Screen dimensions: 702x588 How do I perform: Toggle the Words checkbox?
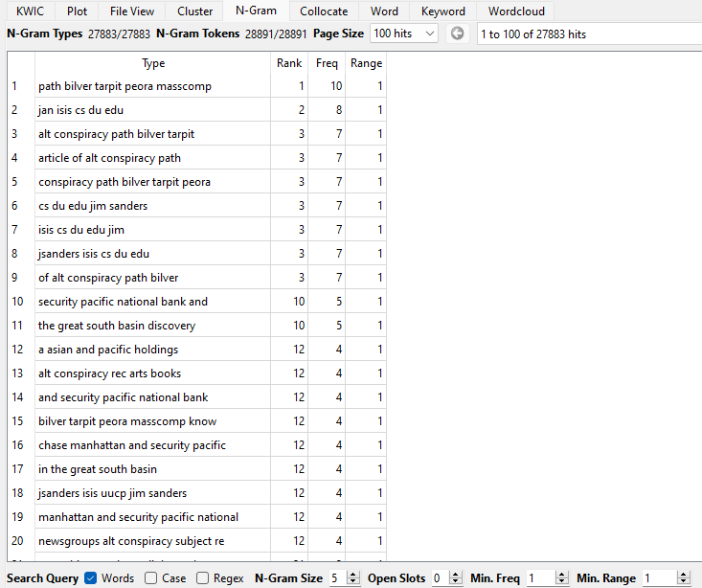click(x=90, y=578)
